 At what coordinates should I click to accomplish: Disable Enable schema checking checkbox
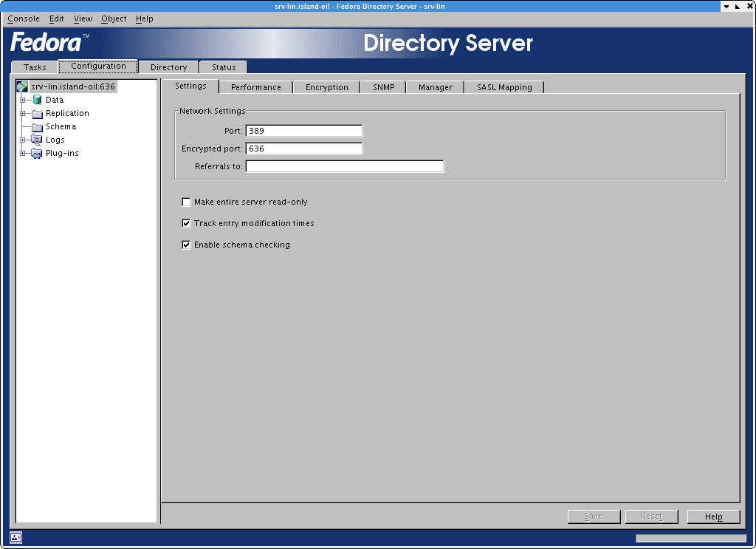pos(186,245)
